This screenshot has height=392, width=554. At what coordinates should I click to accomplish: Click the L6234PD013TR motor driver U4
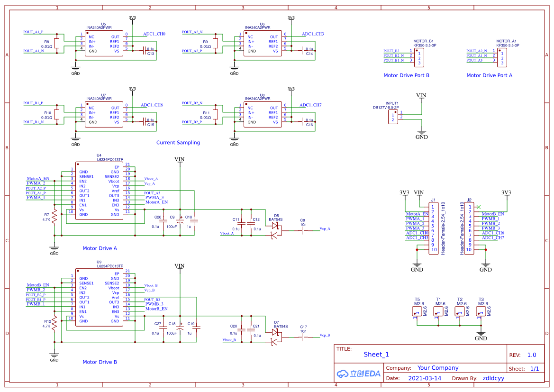click(x=100, y=190)
